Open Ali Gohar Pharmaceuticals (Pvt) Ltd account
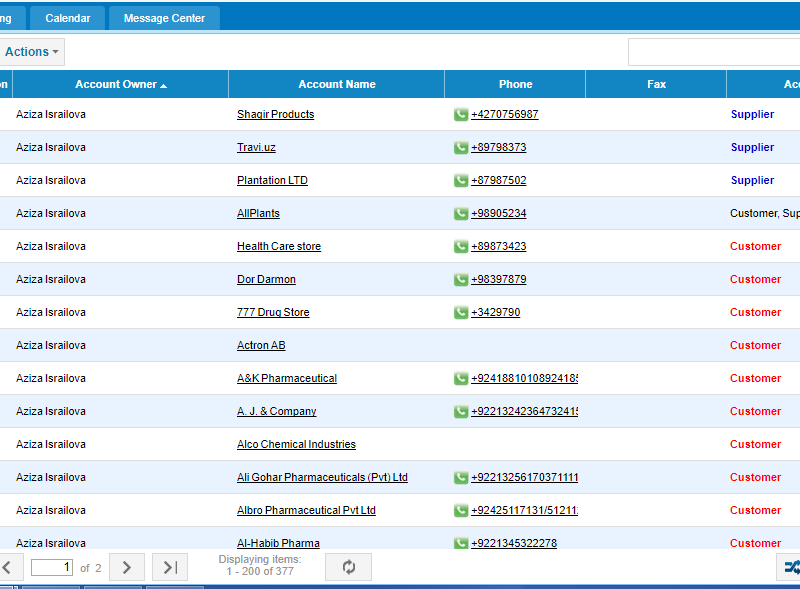This screenshot has height=589, width=800. (322, 477)
